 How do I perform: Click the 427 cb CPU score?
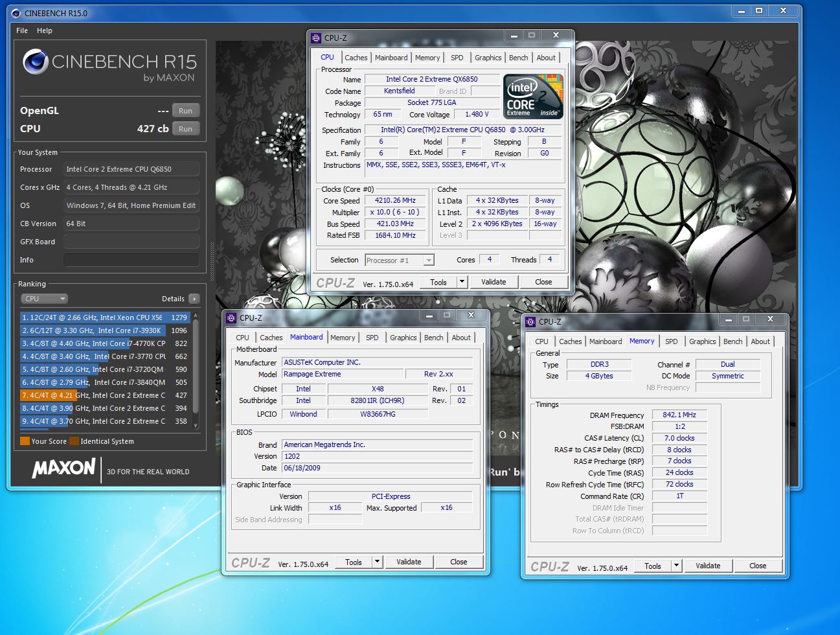(153, 129)
